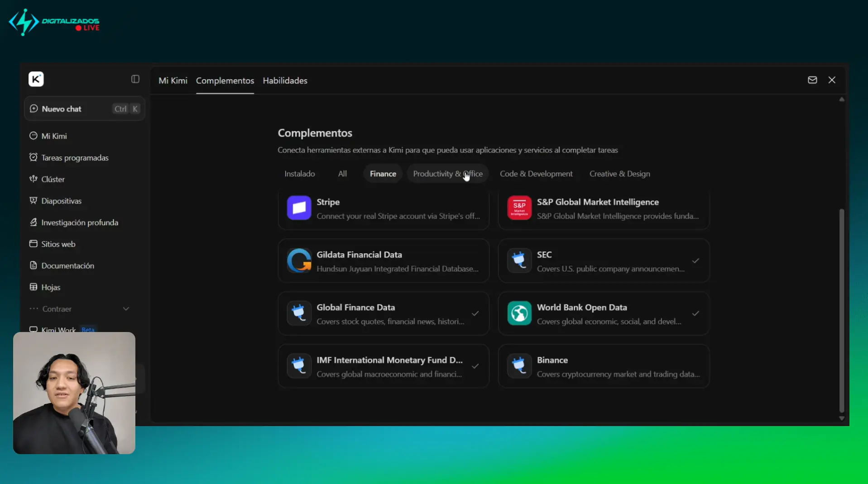This screenshot has height=484, width=868.
Task: Select Productivity & Office category
Action: (448, 174)
